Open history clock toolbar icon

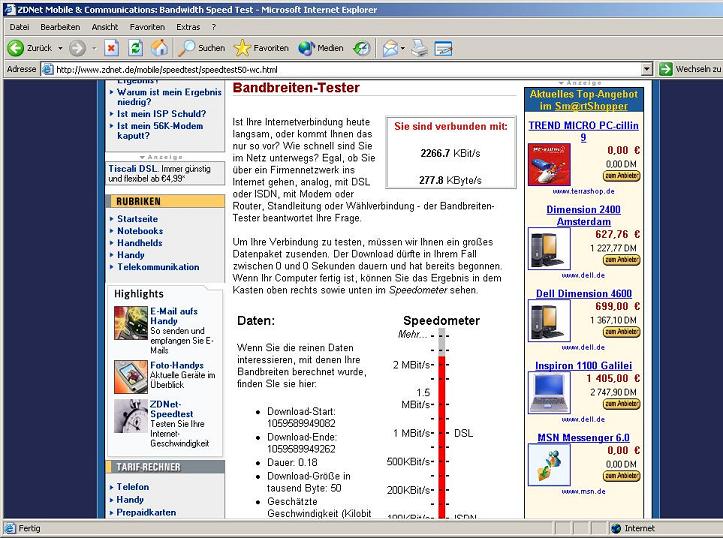[362, 48]
